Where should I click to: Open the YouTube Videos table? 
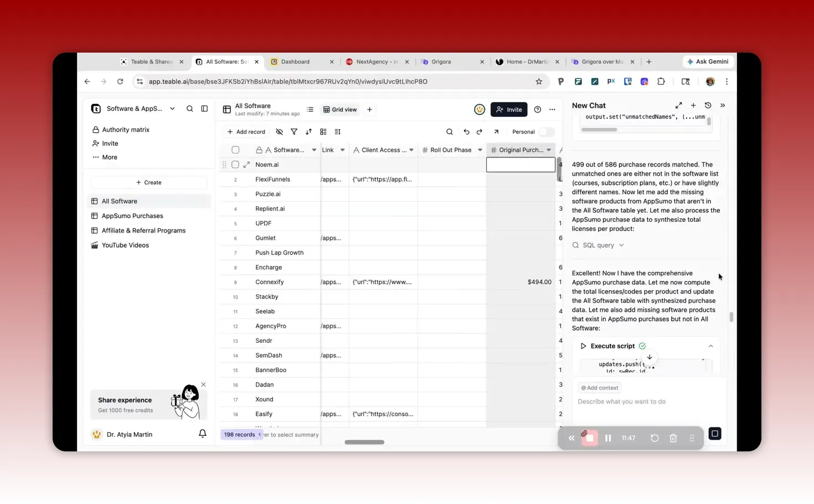[x=125, y=245]
